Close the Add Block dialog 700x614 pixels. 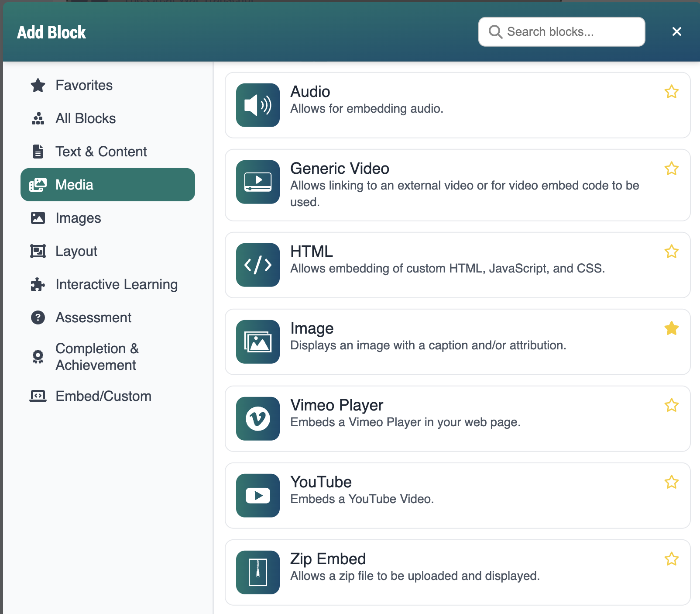coord(677,31)
